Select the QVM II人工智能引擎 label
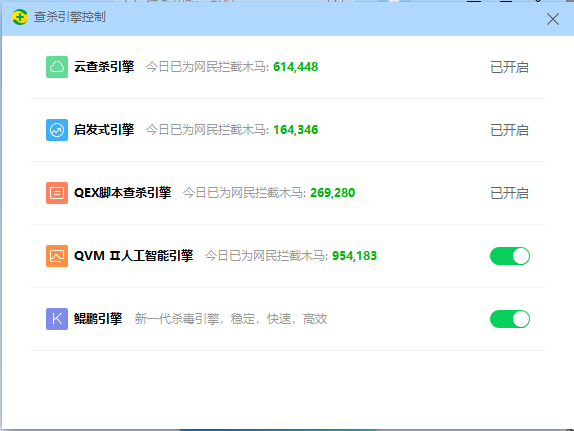The height and width of the screenshot is (431, 574). coord(134,256)
